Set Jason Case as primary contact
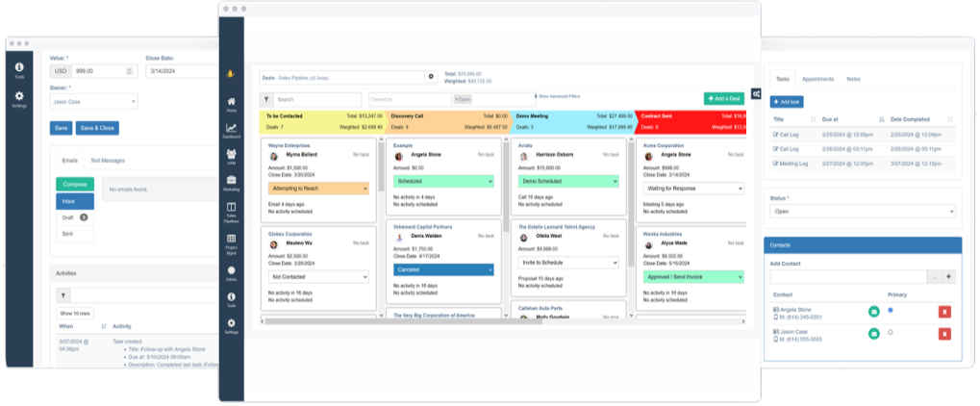The image size is (980, 406). (890, 332)
